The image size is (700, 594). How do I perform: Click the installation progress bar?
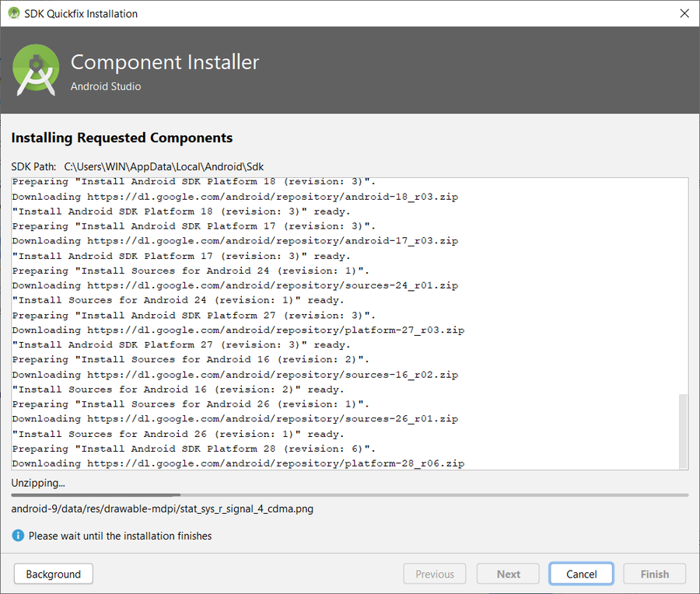point(349,494)
